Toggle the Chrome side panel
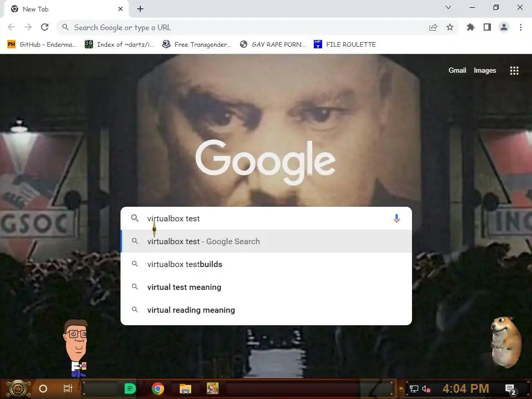The height and width of the screenshot is (399, 532). (x=487, y=27)
